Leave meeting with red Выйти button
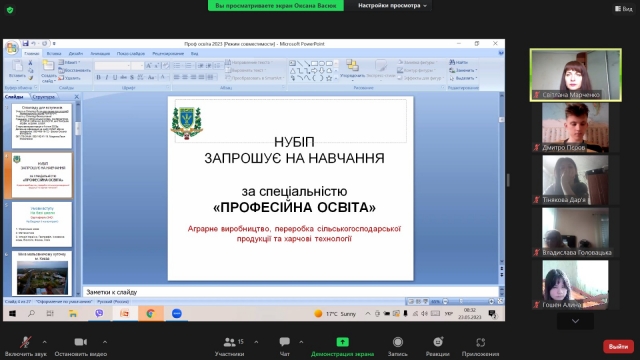Viewport: 640px width, 360px height. [x=618, y=347]
